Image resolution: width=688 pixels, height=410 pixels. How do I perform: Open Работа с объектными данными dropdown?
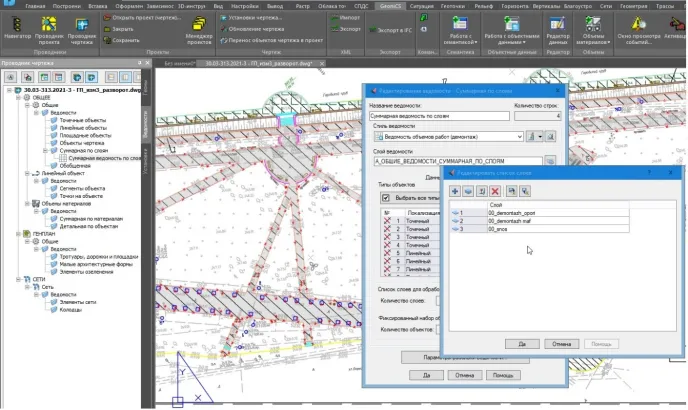click(513, 38)
